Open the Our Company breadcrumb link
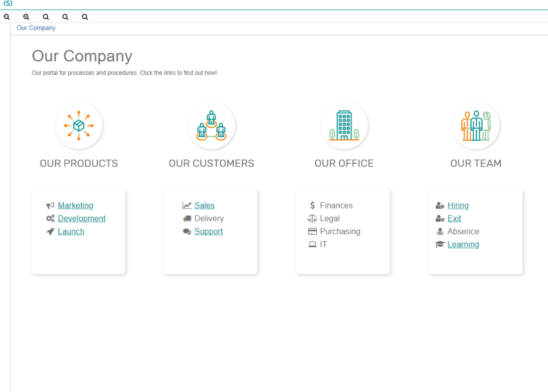Viewport: 548px width, 392px height. click(36, 28)
